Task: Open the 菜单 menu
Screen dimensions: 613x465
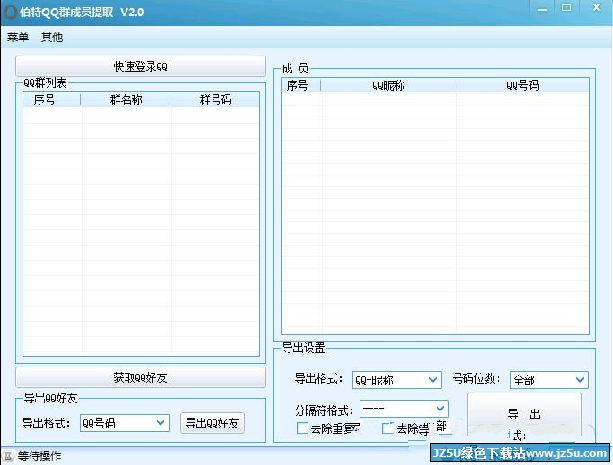Action: coord(18,37)
